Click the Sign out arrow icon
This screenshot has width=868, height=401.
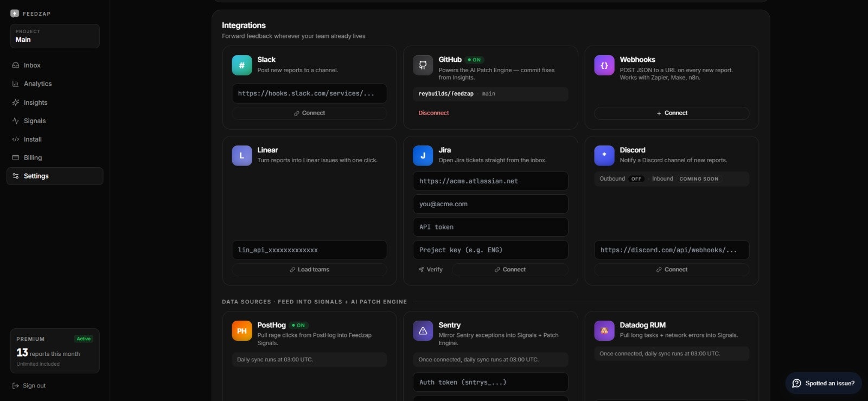tap(16, 386)
